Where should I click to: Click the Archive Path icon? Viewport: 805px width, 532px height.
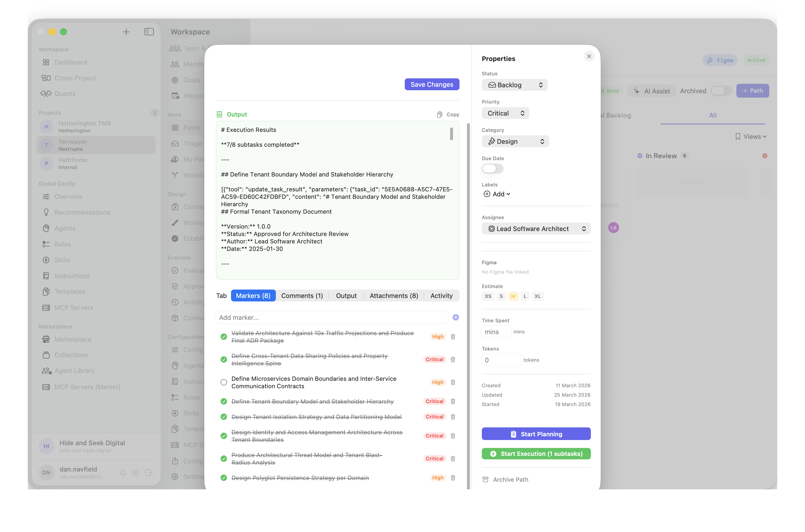pos(486,479)
